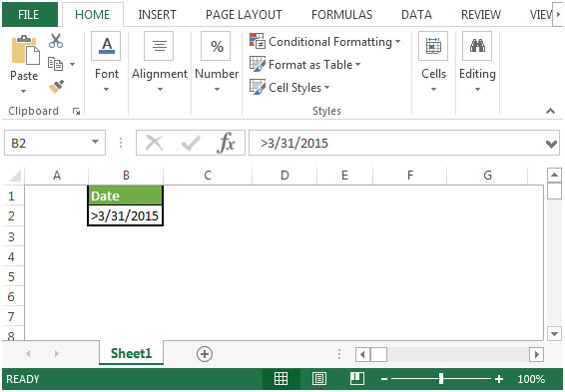Click the Name Box showing B2
This screenshot has width=565, height=392.
(x=55, y=143)
